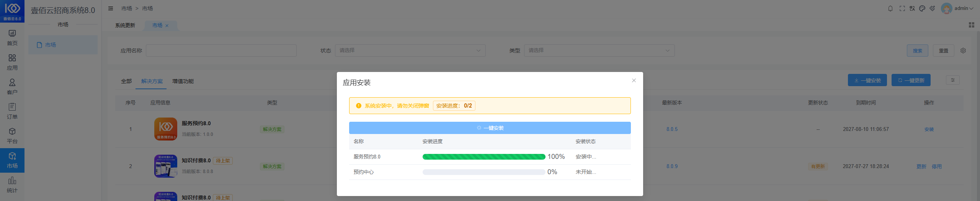Open the theme palette settings
The height and width of the screenshot is (201, 980).
[922, 8]
